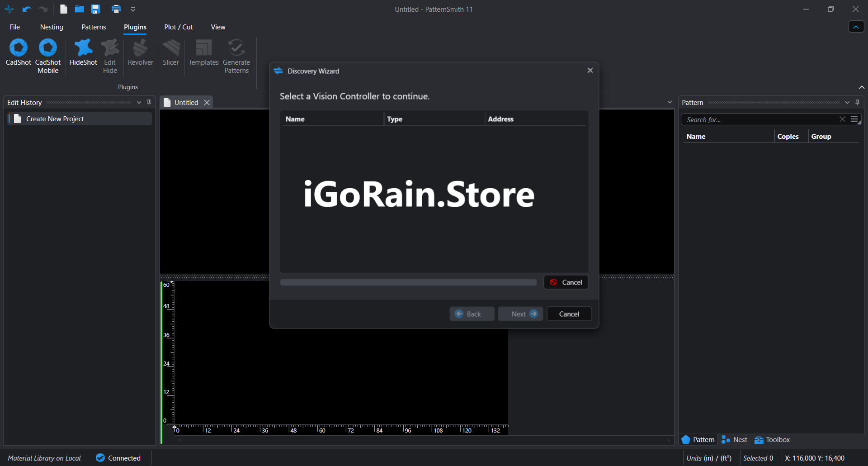Open the Pattern panel dropdown arrow

(847, 102)
